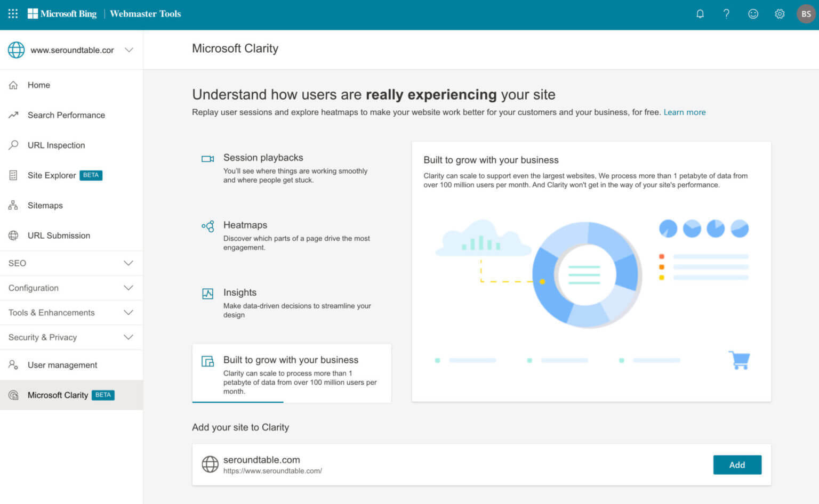Click the Microsoft Clarity fingerprint icon
The width and height of the screenshot is (819, 504).
coord(13,395)
